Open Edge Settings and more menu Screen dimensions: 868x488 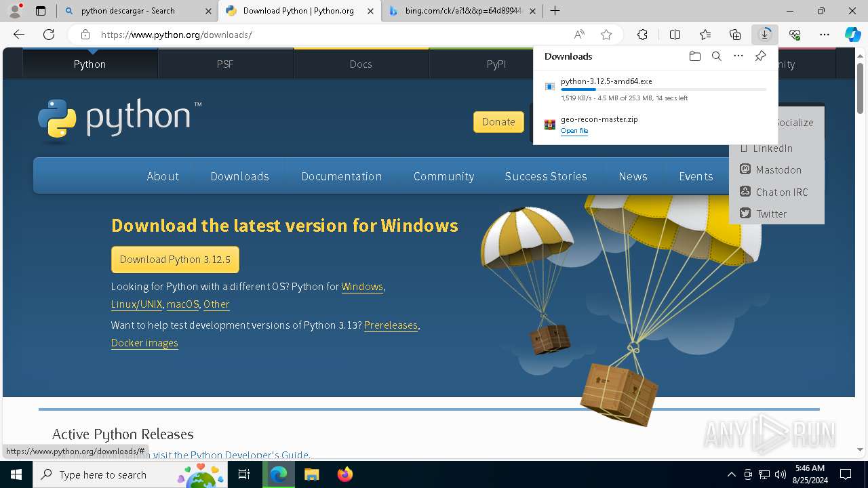click(825, 35)
